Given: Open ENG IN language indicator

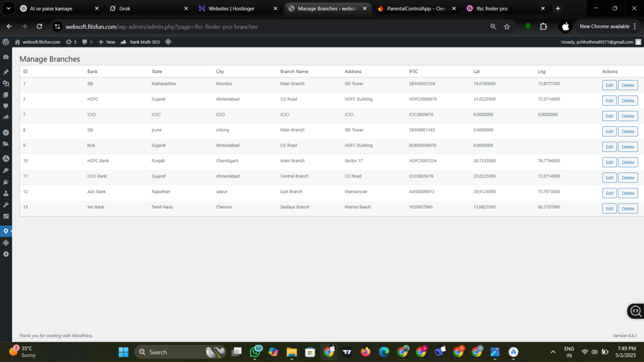Looking at the screenshot, I should pos(569,352).
